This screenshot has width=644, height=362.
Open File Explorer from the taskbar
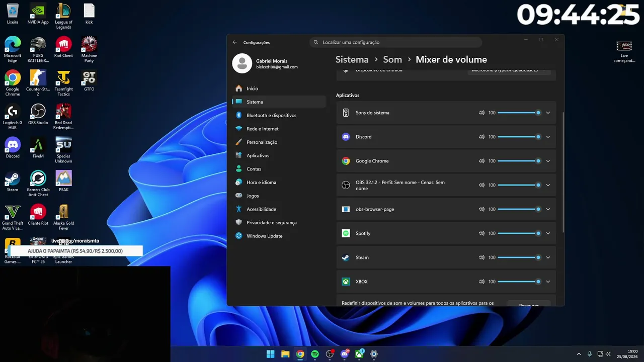click(x=285, y=354)
